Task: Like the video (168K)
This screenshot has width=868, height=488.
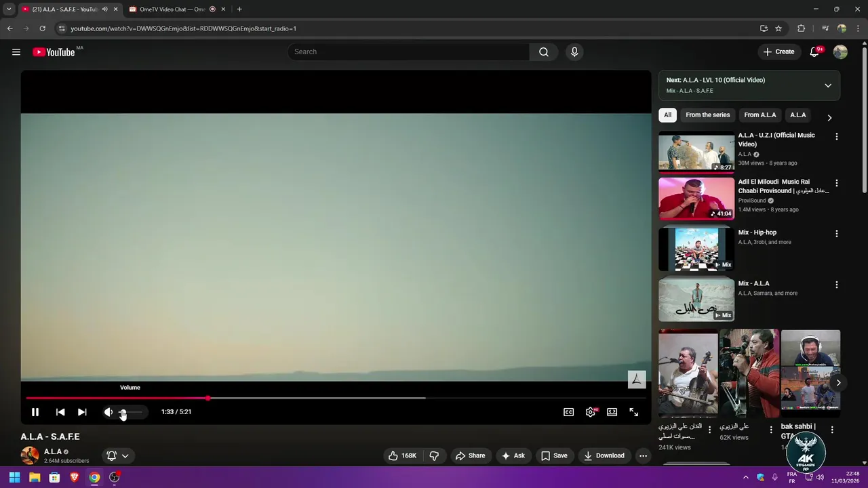Action: click(402, 455)
